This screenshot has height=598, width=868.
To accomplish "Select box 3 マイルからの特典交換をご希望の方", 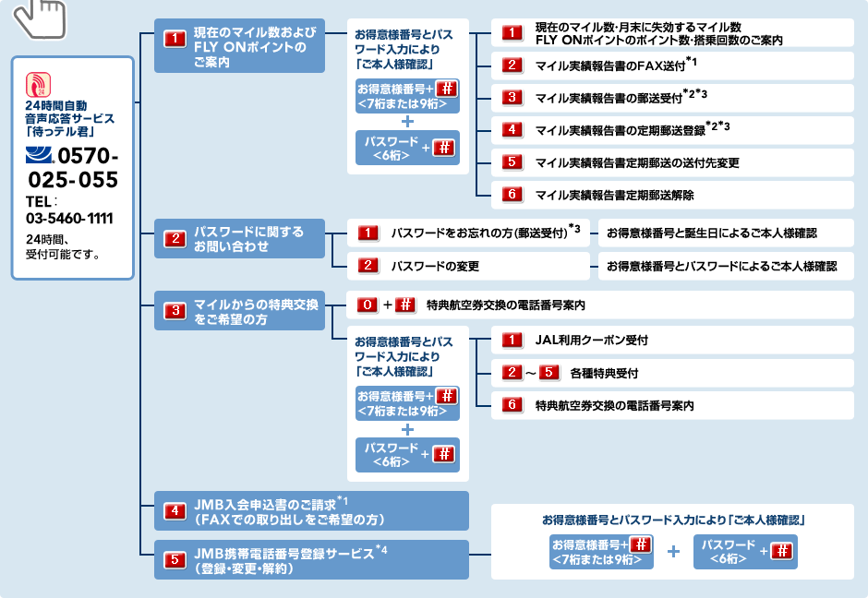I will [239, 311].
